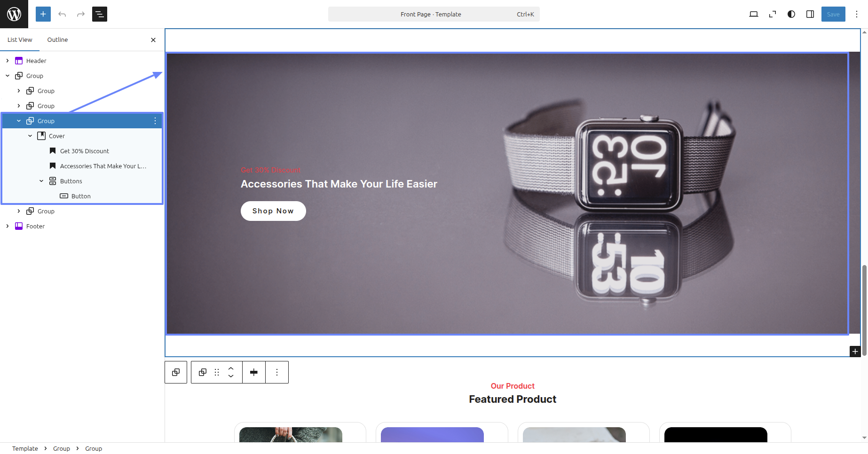868x454 pixels.
Task: Open the Front Page Template command bar
Action: point(434,14)
